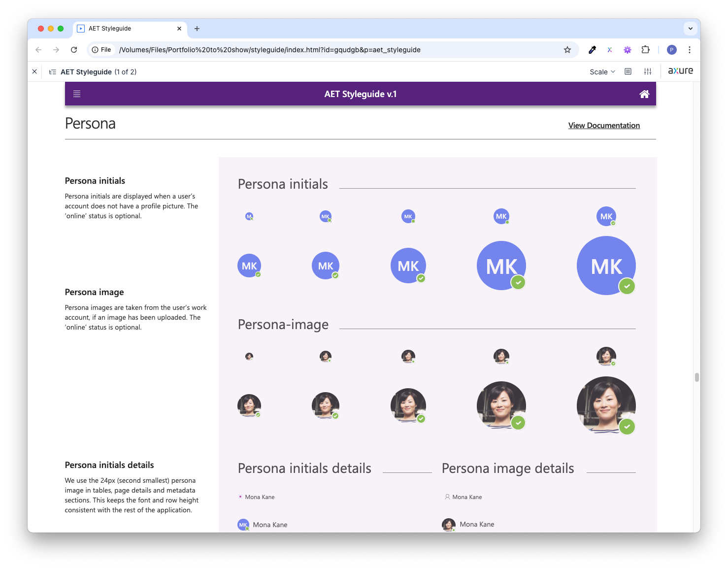728x569 pixels.
Task: Click the X extension icon
Action: [x=610, y=50]
